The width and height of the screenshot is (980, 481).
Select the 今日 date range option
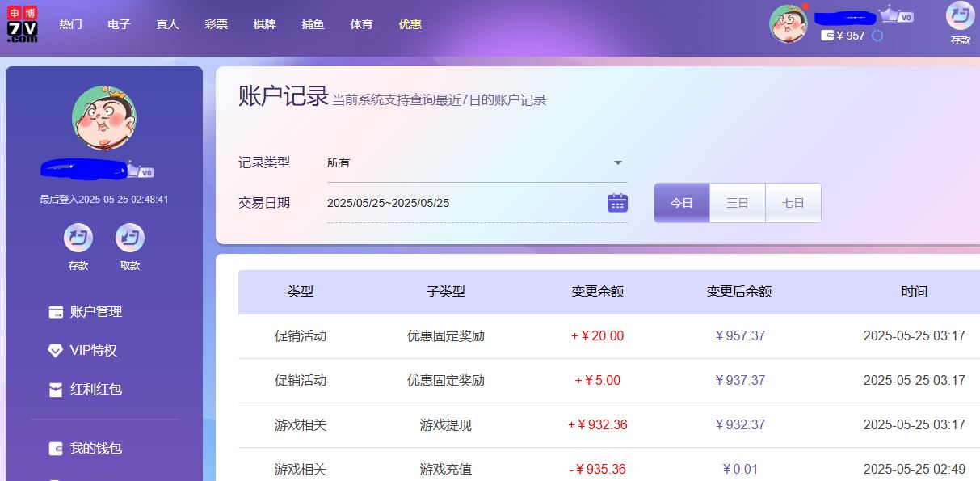682,203
